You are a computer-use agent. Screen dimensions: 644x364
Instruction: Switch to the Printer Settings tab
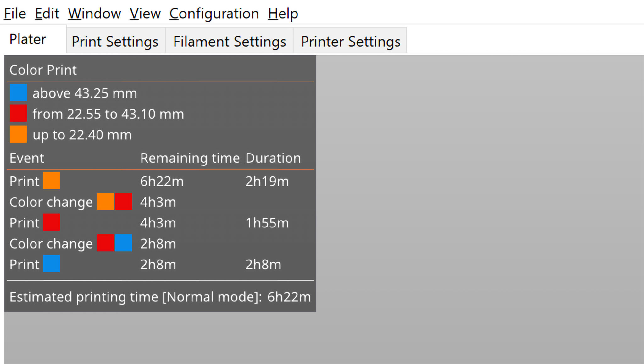[351, 41]
